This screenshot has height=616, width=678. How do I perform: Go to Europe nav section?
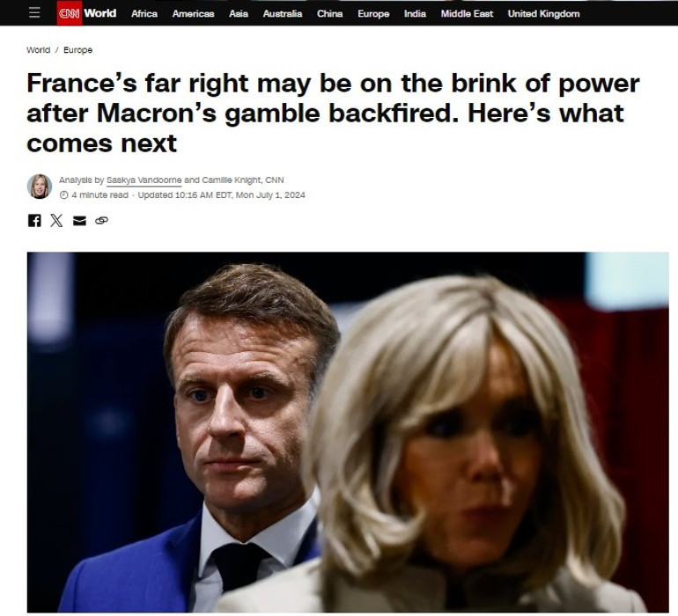[373, 14]
